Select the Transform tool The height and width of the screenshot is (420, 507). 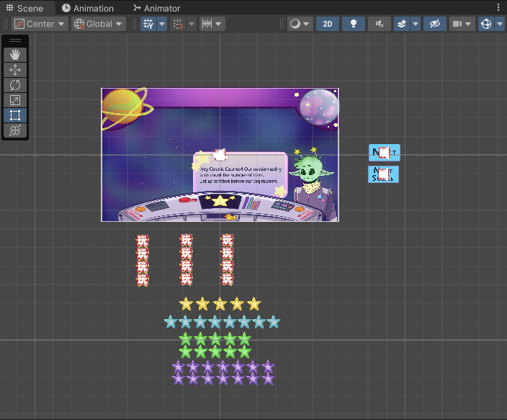[15, 130]
